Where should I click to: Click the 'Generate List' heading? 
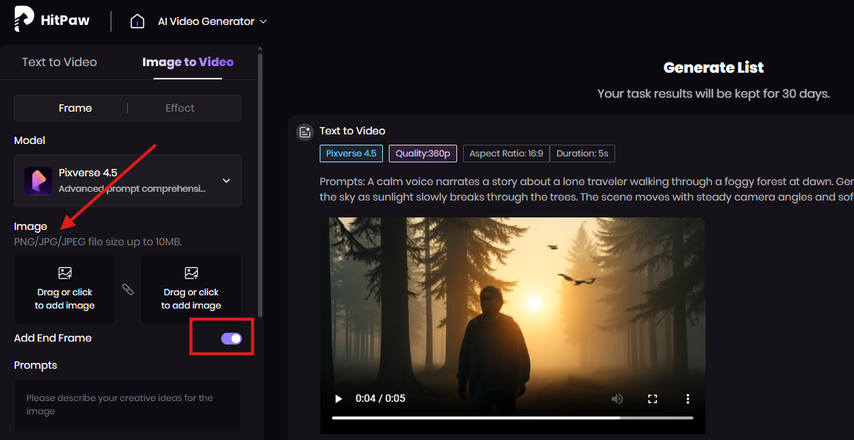pyautogui.click(x=713, y=68)
